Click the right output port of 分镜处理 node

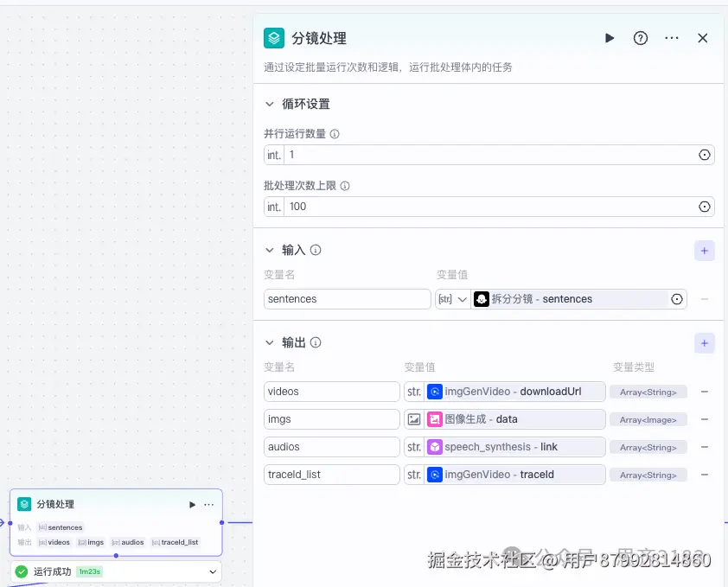point(222,522)
